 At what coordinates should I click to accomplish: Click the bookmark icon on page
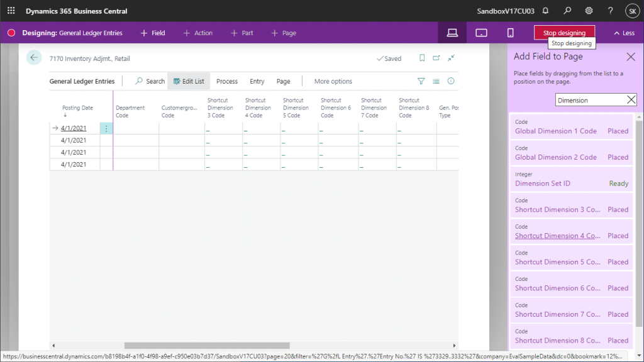[422, 58]
